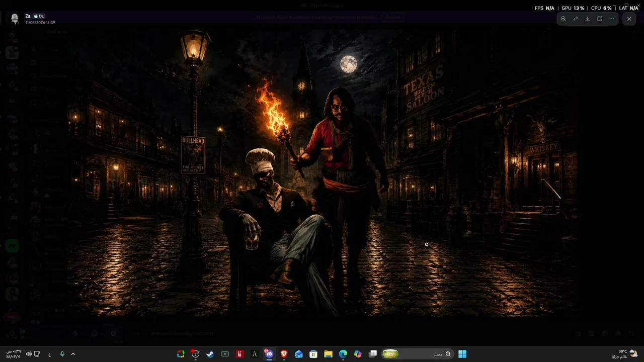Click the enlarged saloon artwork image

(x=322, y=172)
